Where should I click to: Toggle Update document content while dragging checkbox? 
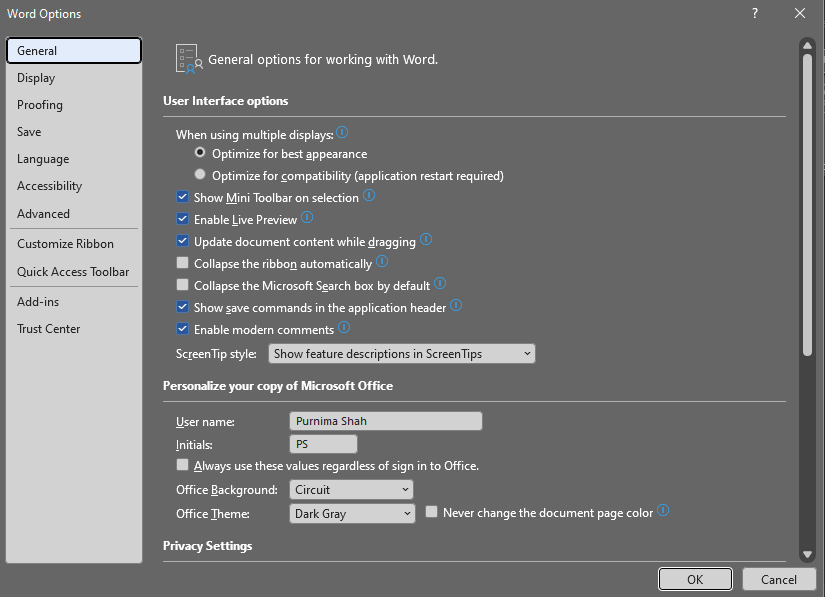[x=183, y=241]
